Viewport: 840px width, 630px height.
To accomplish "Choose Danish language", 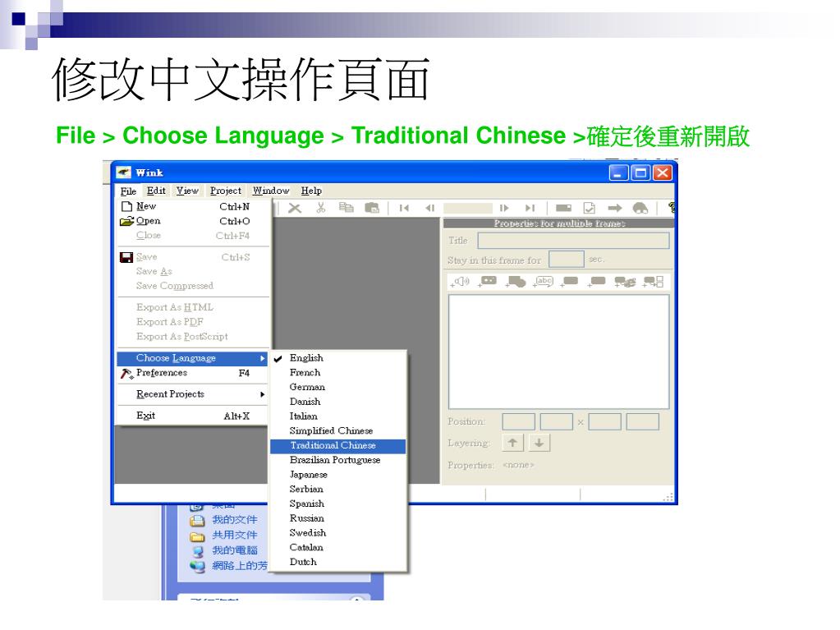I will pyautogui.click(x=338, y=402).
